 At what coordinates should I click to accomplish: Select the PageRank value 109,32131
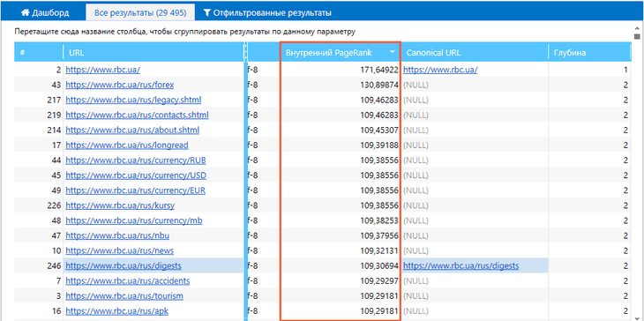pyautogui.click(x=379, y=250)
